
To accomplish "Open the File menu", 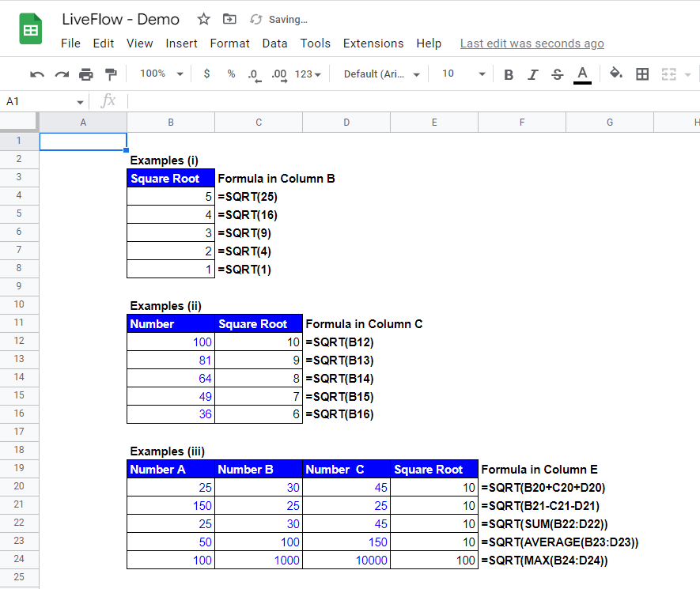I will click(x=70, y=43).
